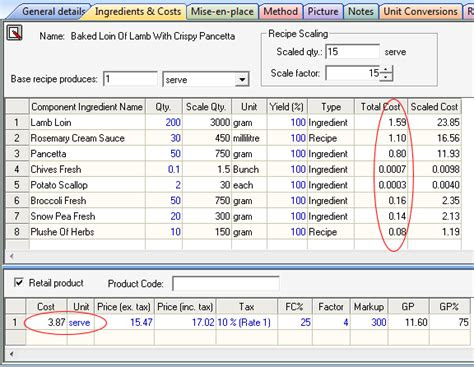The height and width of the screenshot is (367, 474).
Task: Click the Scaled qty. input field
Action: (x=352, y=52)
